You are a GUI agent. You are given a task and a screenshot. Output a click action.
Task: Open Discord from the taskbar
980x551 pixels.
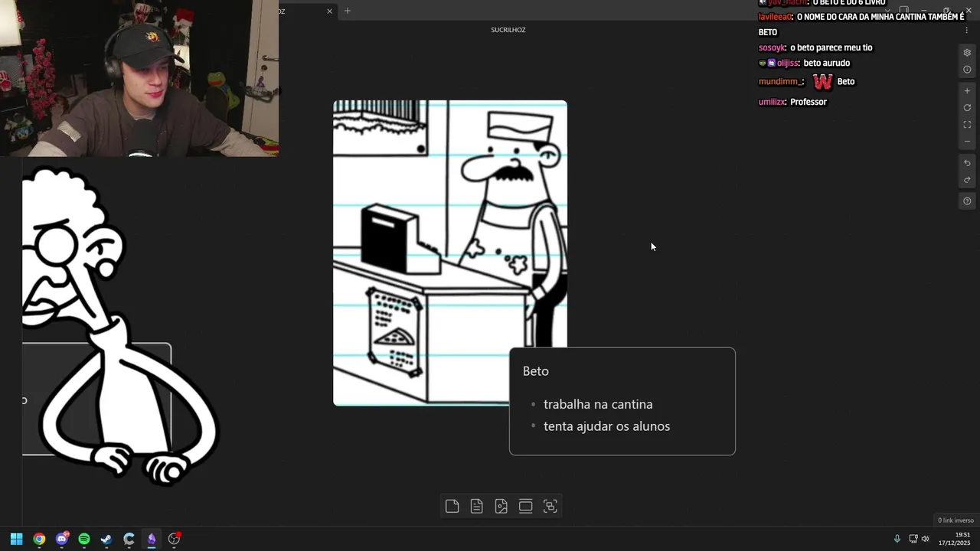[x=62, y=539]
